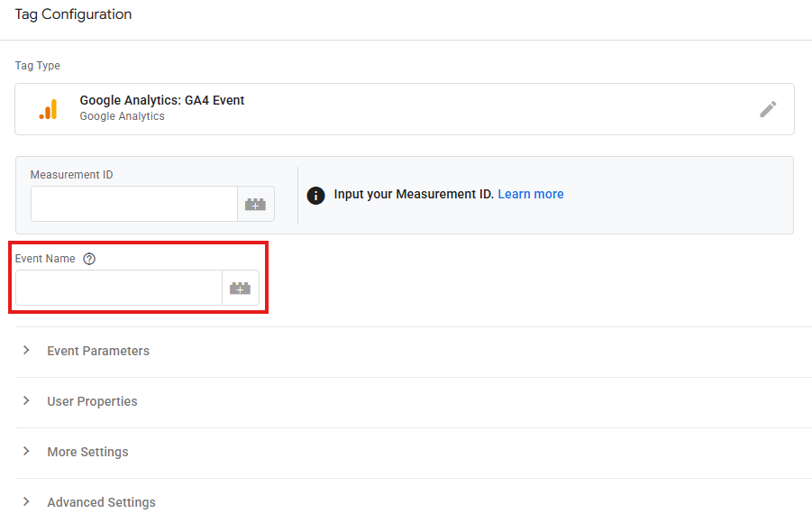Click the Input your Measurement ID text

[x=414, y=195]
